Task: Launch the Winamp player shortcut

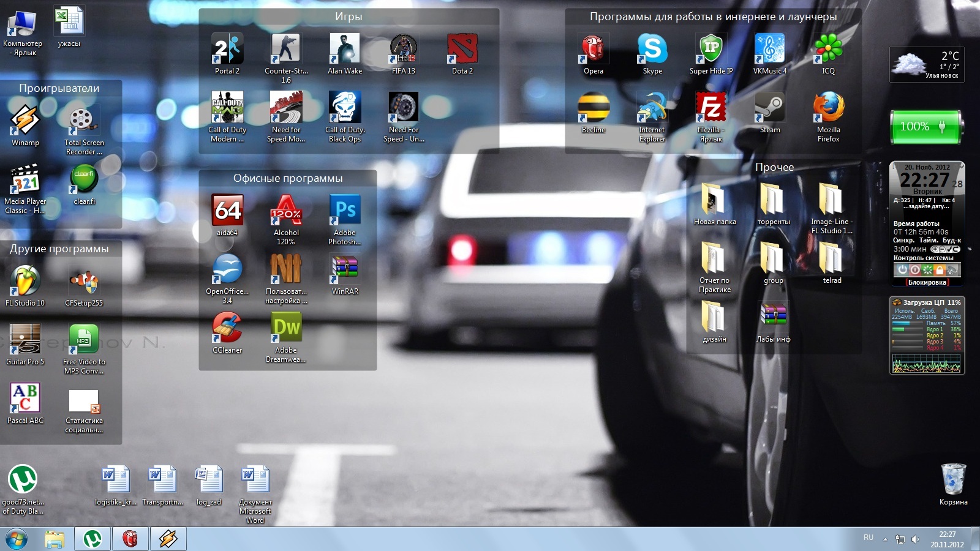Action: (x=25, y=121)
